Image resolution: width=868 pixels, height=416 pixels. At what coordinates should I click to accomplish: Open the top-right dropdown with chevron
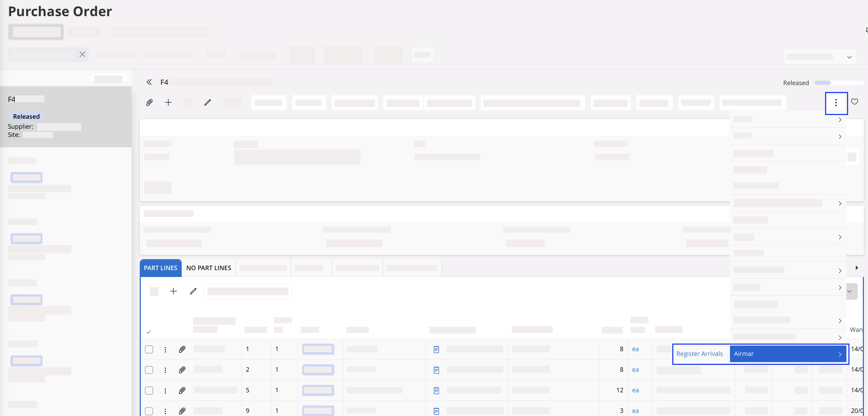click(849, 57)
